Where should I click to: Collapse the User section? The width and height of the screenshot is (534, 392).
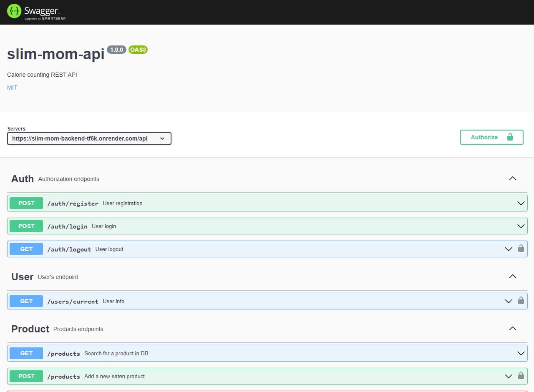(x=513, y=276)
